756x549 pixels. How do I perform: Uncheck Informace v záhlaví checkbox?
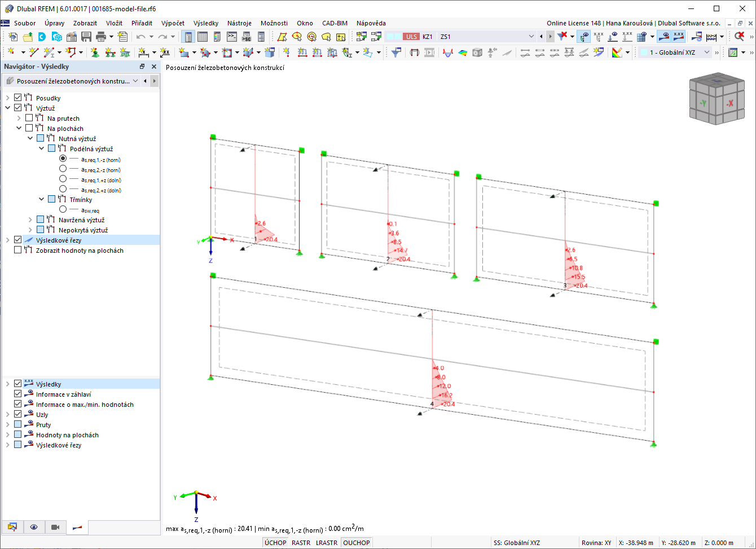pos(18,394)
